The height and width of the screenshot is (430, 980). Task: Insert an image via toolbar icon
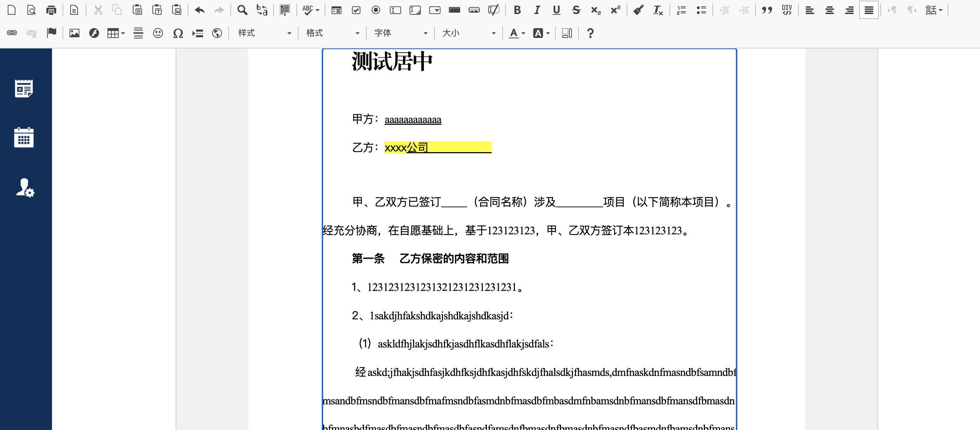coord(74,33)
